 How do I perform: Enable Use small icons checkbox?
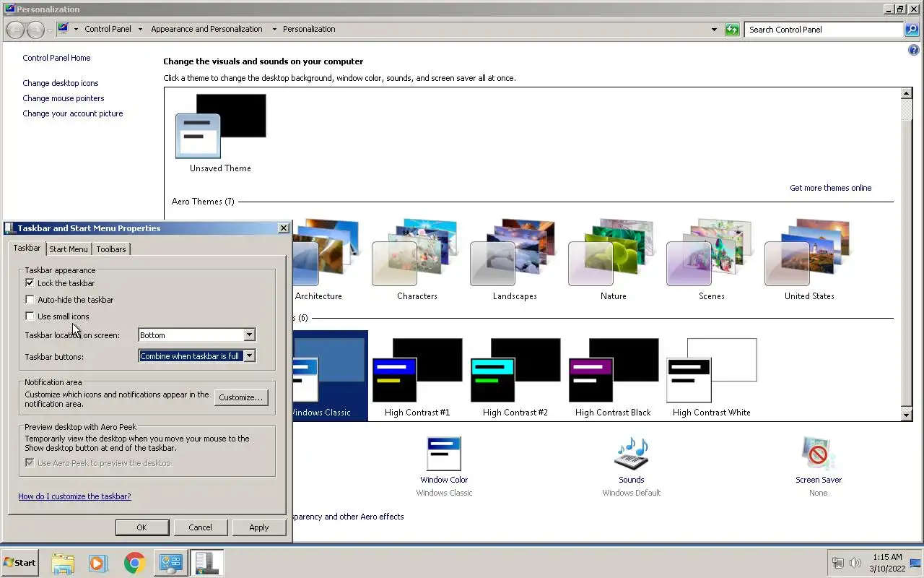(30, 316)
